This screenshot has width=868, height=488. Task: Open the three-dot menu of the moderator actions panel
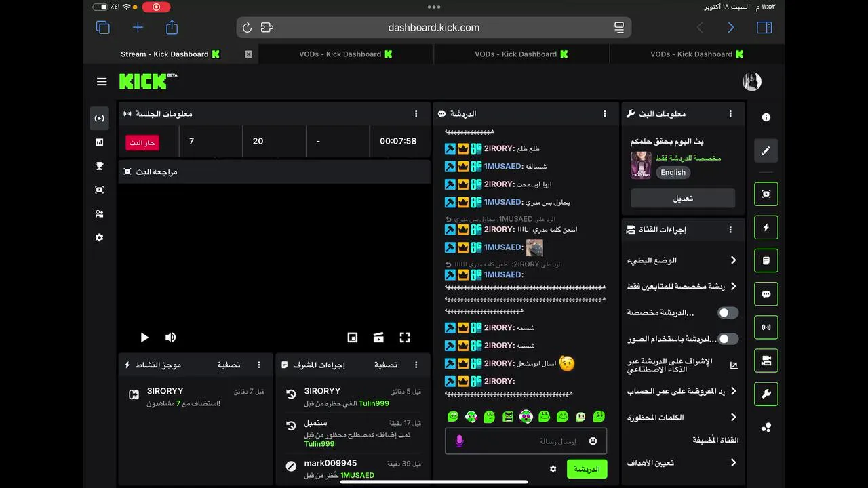416,365
